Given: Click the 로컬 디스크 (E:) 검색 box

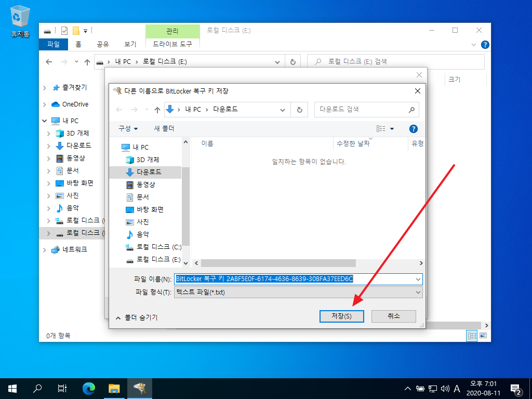Looking at the screenshot, I should tap(395, 62).
